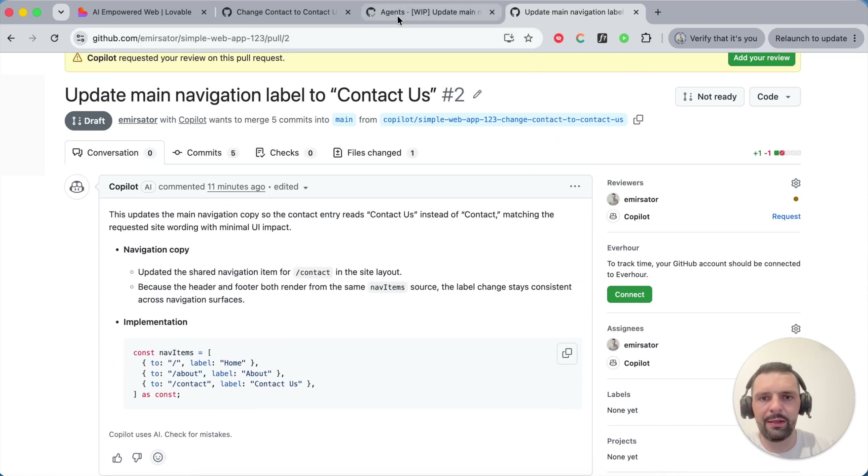Image resolution: width=868 pixels, height=476 pixels.
Task: Click the 11 minutes ago timestamp
Action: tap(236, 187)
